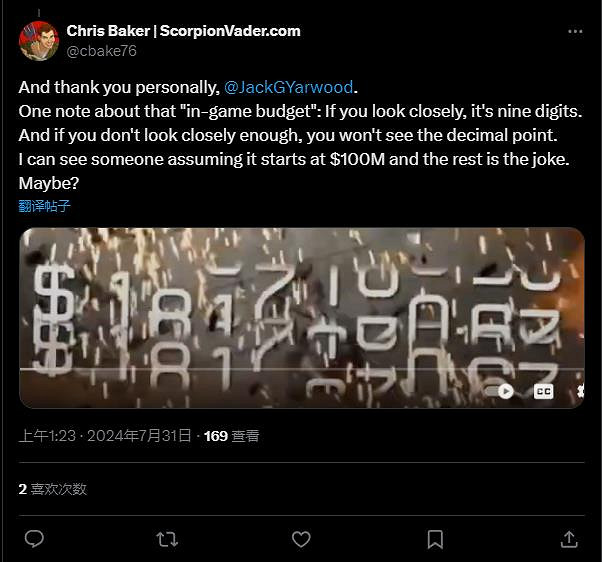
Task: Toggle closed captions CC button
Action: click(x=543, y=391)
